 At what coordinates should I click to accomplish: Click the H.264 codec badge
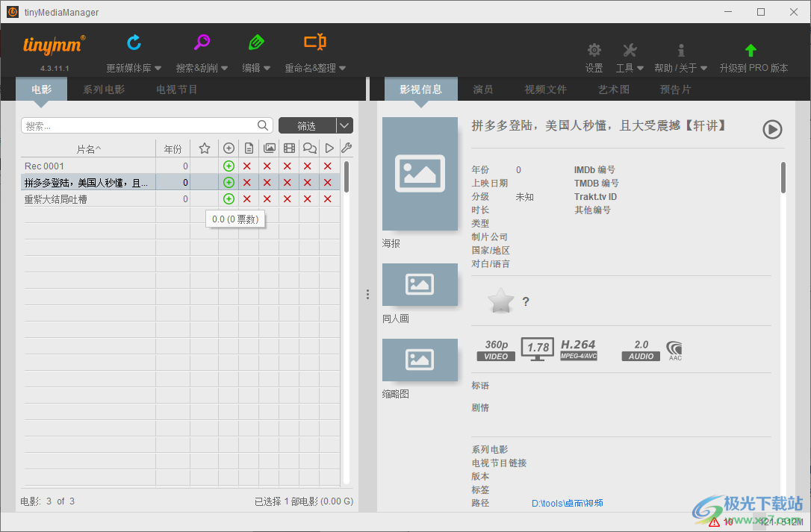click(578, 349)
